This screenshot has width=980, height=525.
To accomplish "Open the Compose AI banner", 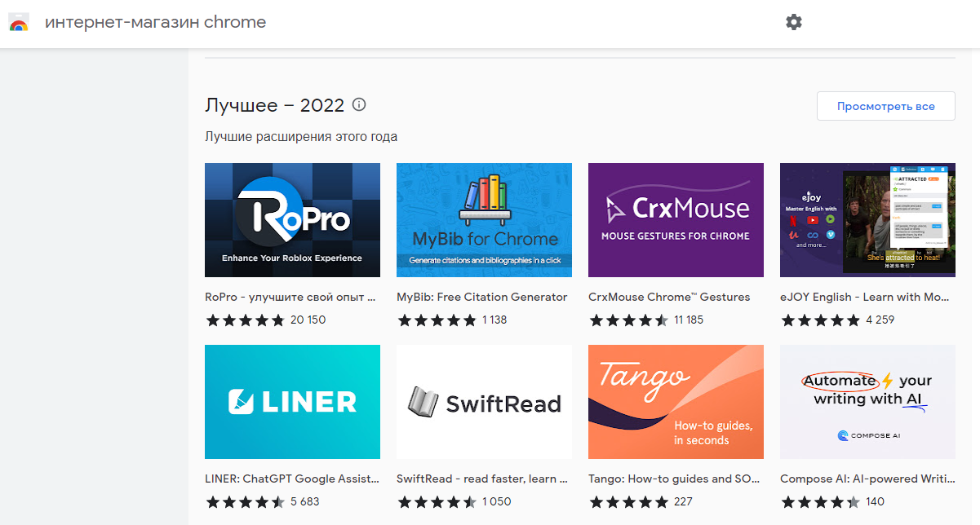I will tap(867, 402).
